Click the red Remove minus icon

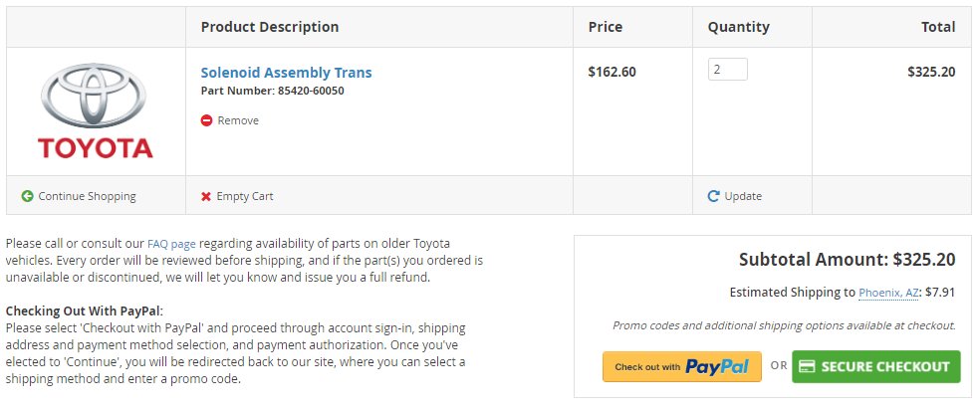tap(206, 120)
